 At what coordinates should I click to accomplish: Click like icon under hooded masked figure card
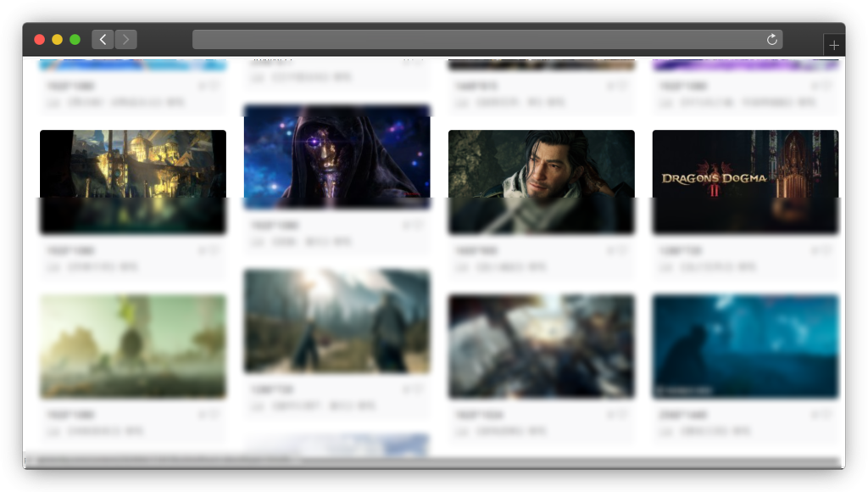click(412, 226)
